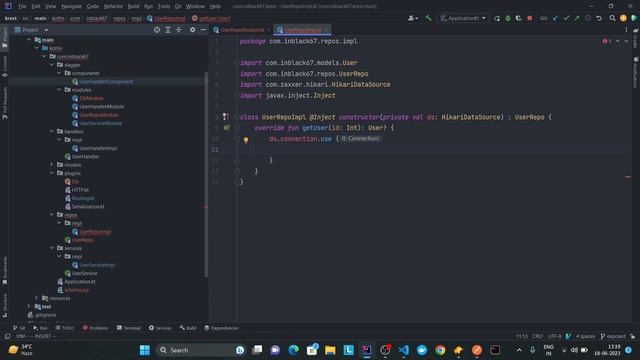Select UserServiceImpl file in tree
640x360 pixels.
[97, 265]
